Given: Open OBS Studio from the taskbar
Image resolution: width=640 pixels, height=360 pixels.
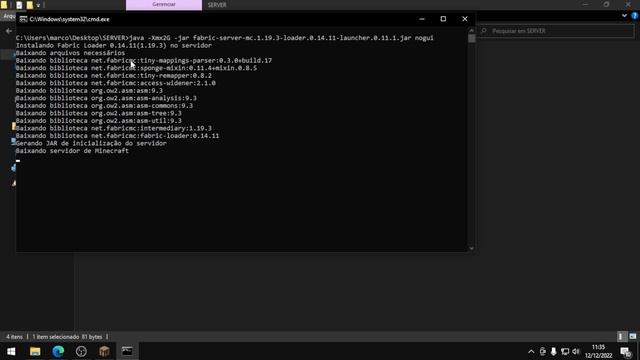Looking at the screenshot, I should (x=81, y=351).
